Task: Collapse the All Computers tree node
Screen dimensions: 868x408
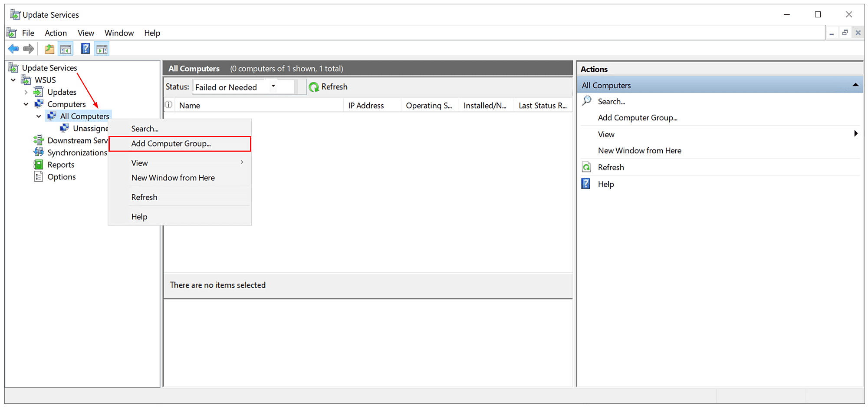Action: pos(39,116)
